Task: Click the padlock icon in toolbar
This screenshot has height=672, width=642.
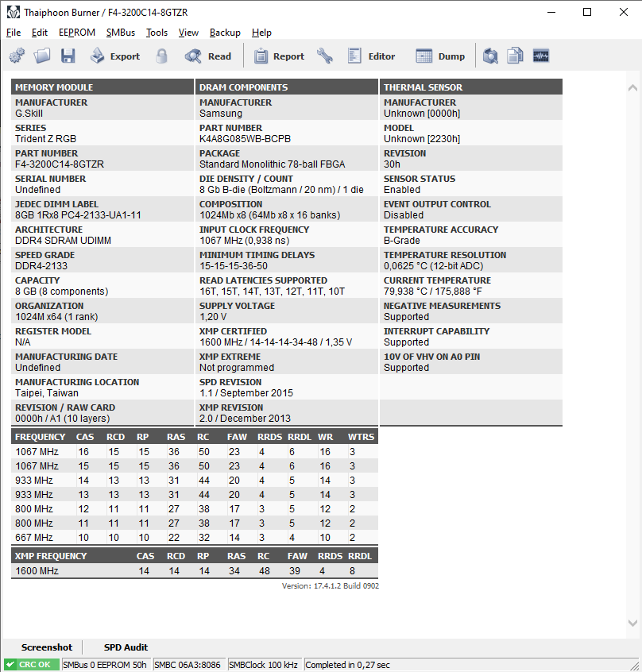Action: (x=161, y=56)
